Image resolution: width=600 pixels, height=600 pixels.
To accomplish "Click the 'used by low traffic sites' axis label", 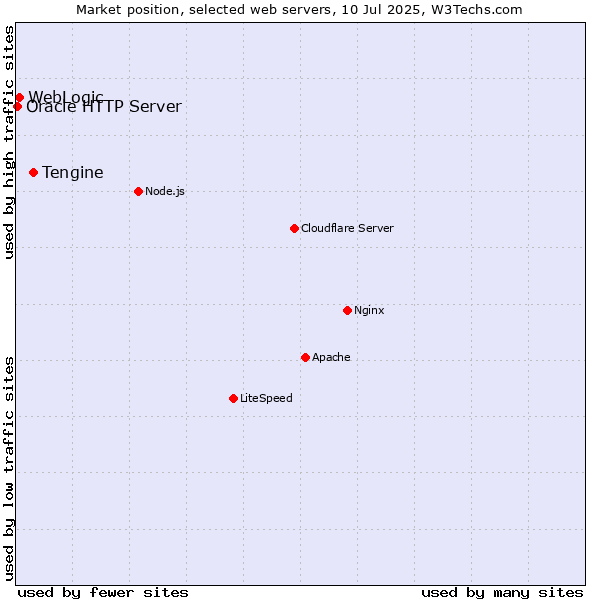I will pos(8,469).
